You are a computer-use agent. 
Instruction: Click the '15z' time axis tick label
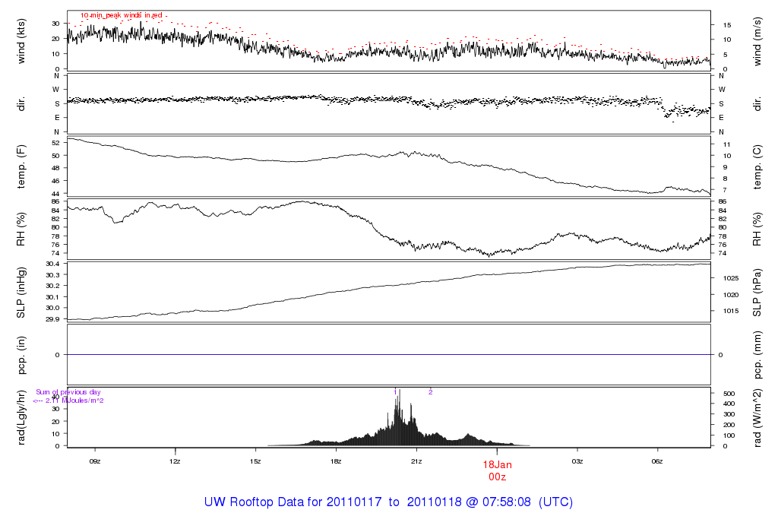coord(255,461)
